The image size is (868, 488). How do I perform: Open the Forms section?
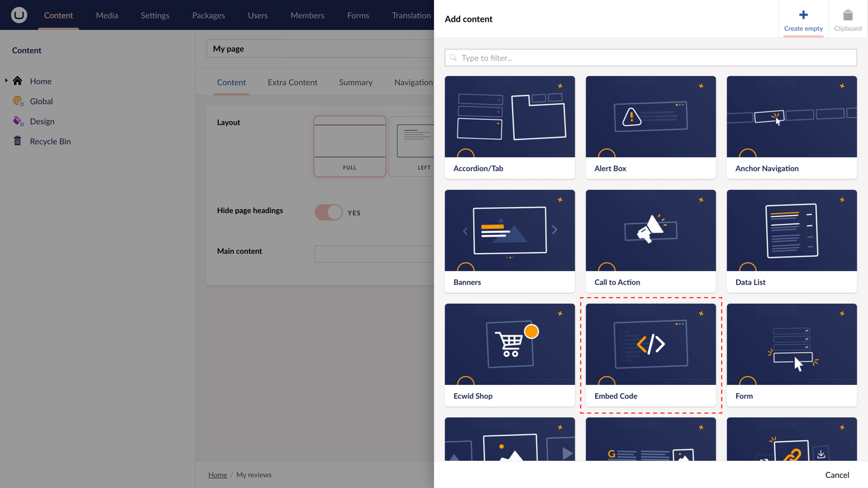pyautogui.click(x=358, y=15)
